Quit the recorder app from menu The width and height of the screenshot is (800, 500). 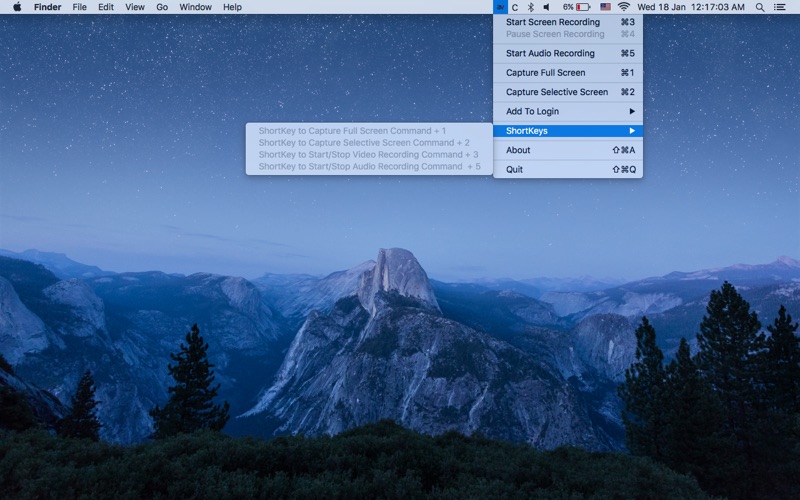point(568,170)
